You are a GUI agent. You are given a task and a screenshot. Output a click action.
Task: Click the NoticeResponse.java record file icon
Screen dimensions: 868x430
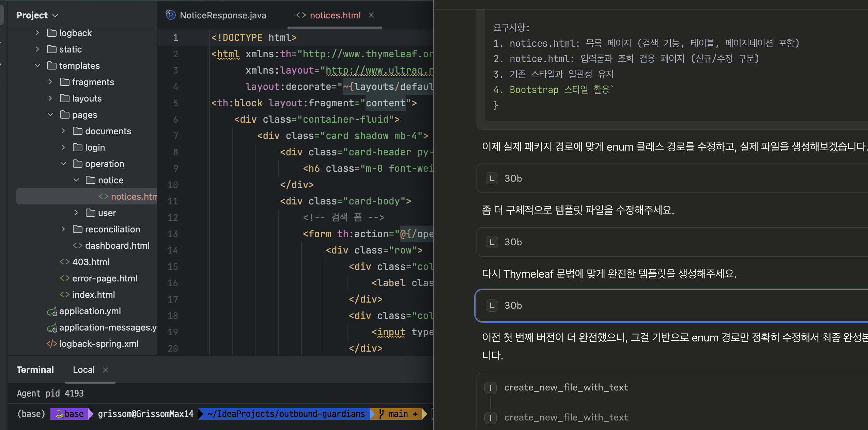click(x=170, y=15)
